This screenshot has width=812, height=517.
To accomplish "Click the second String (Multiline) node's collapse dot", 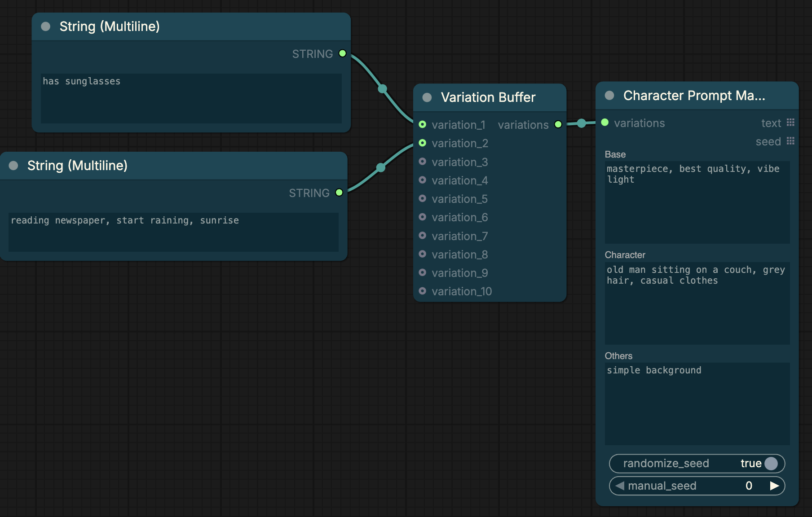I will tap(13, 166).
